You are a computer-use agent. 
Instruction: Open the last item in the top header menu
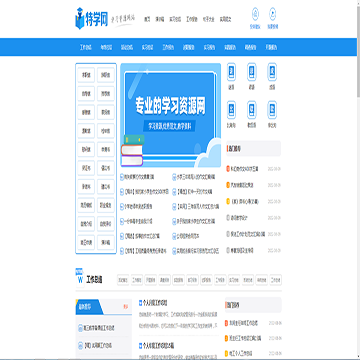225,19
